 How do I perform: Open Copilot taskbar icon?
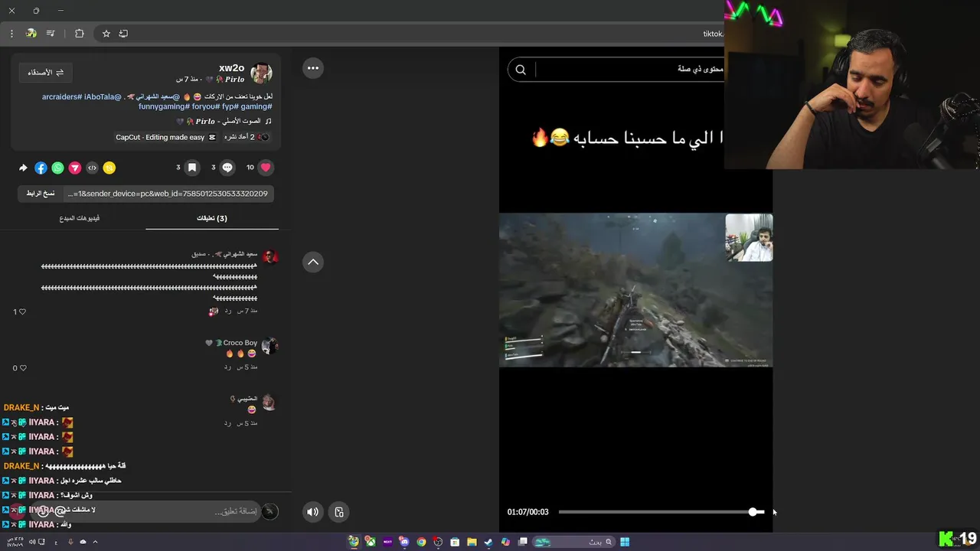505,542
